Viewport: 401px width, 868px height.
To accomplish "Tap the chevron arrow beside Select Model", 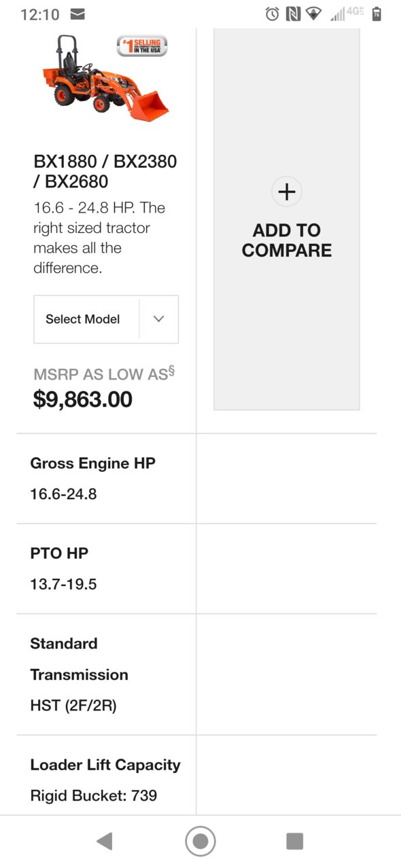I will pyautogui.click(x=159, y=319).
